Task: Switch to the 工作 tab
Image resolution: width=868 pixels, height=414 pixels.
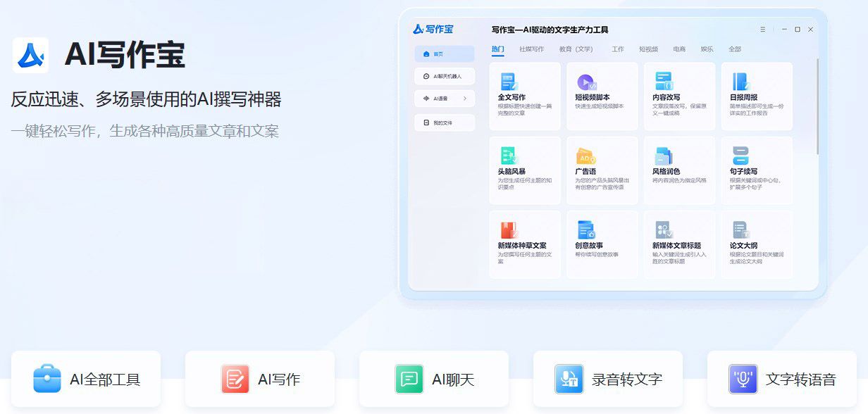Action: [618, 49]
